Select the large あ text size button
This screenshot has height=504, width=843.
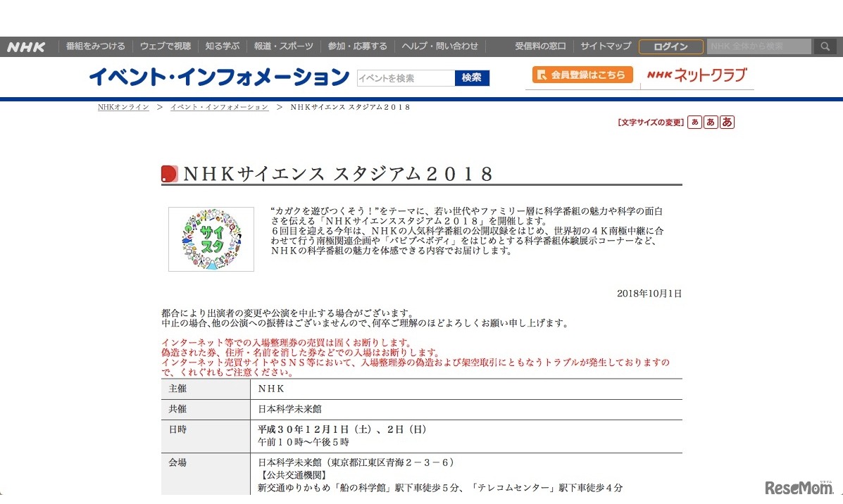point(727,122)
